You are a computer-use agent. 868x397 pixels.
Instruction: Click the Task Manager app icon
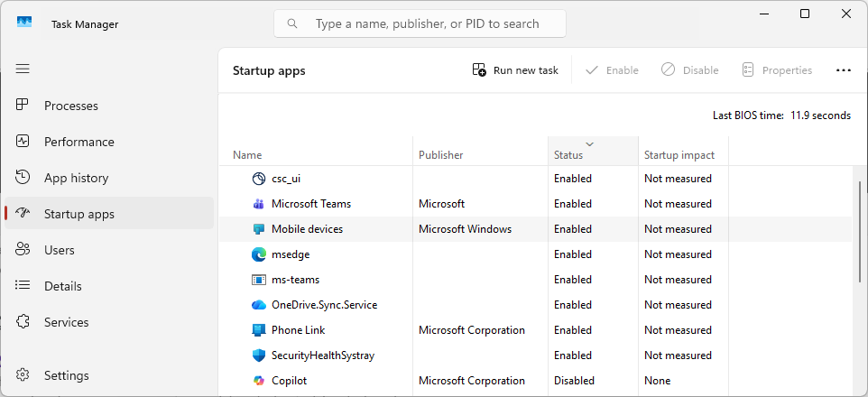tap(24, 23)
